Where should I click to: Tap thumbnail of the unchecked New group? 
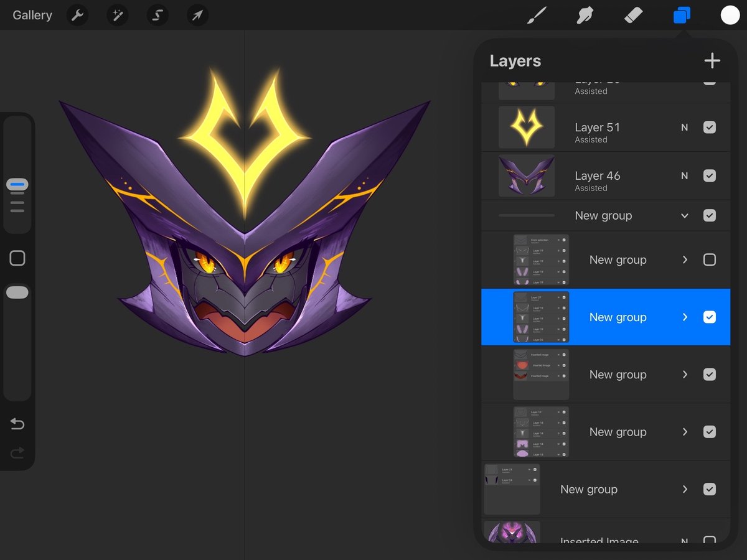pos(541,259)
